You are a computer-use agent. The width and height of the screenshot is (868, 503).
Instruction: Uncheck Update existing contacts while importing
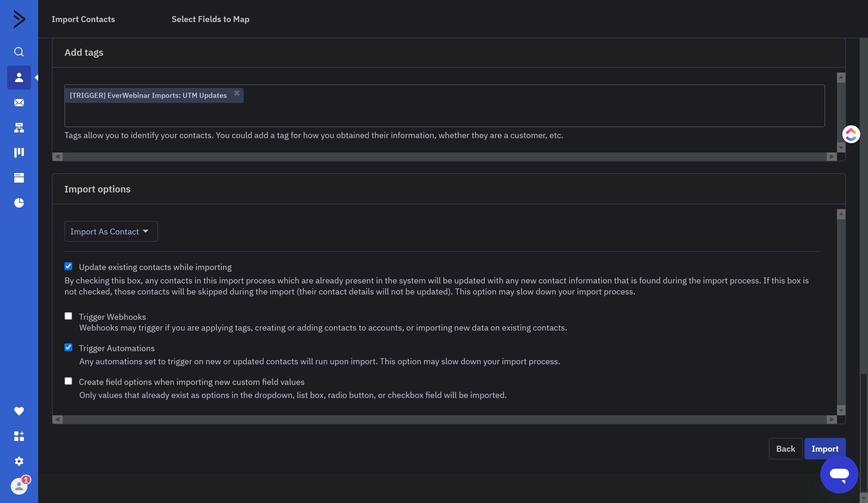pos(68,266)
